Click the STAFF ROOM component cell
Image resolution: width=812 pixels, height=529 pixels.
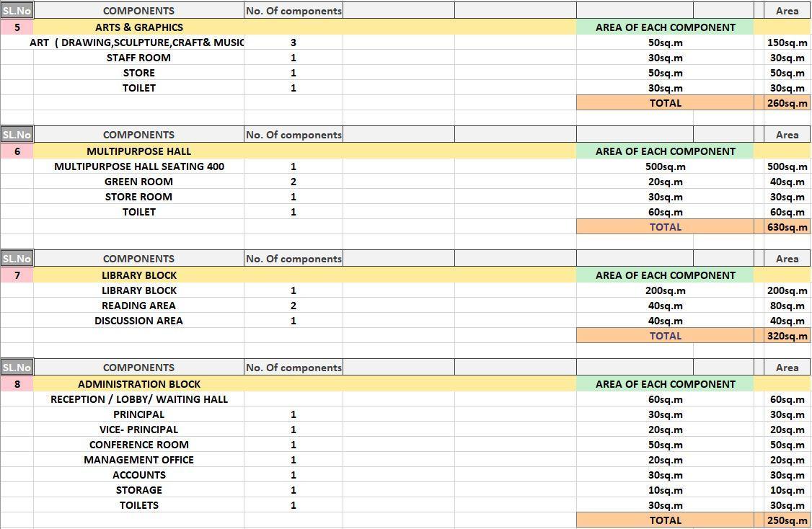pyautogui.click(x=138, y=58)
